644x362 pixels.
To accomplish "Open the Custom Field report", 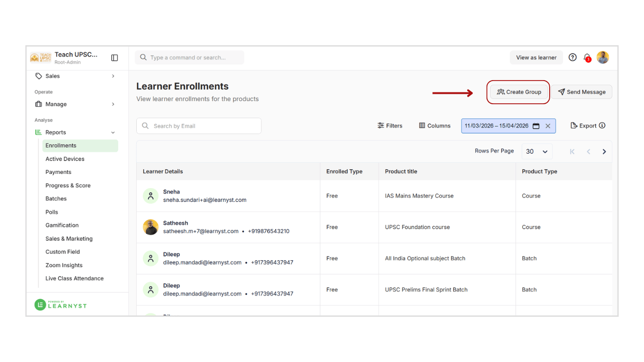I will pyautogui.click(x=63, y=252).
